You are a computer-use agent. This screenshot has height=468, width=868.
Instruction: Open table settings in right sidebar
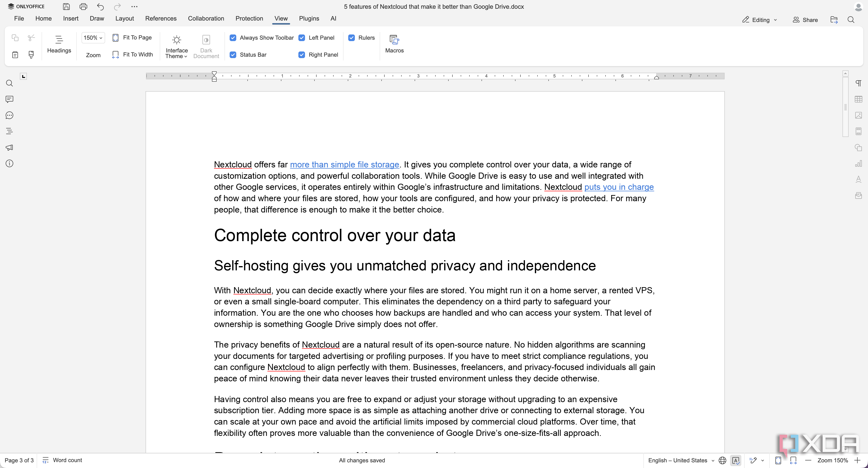pyautogui.click(x=859, y=99)
